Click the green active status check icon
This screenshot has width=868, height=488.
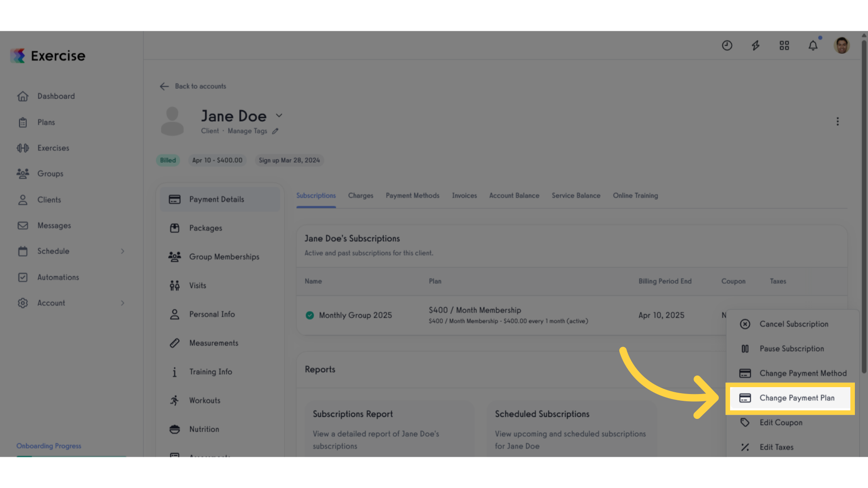310,315
